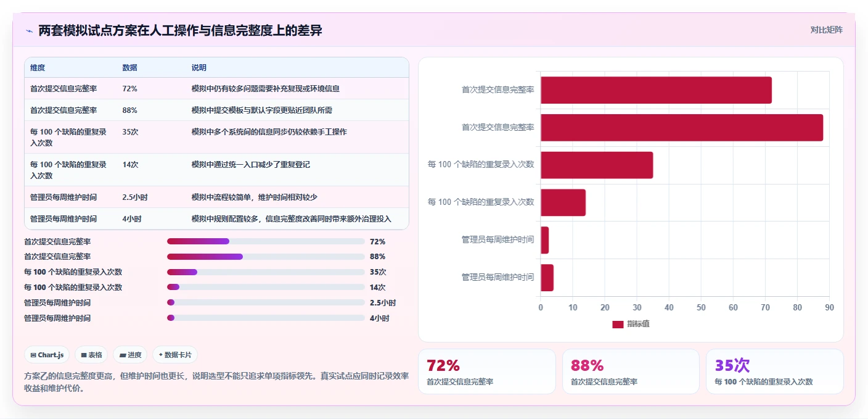Click the 4小时 cell in the table
The height and width of the screenshot is (419, 868).
pyautogui.click(x=132, y=218)
